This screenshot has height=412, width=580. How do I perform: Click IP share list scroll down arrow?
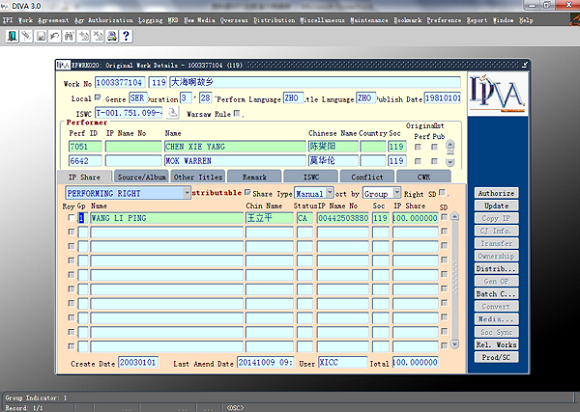tap(455, 344)
